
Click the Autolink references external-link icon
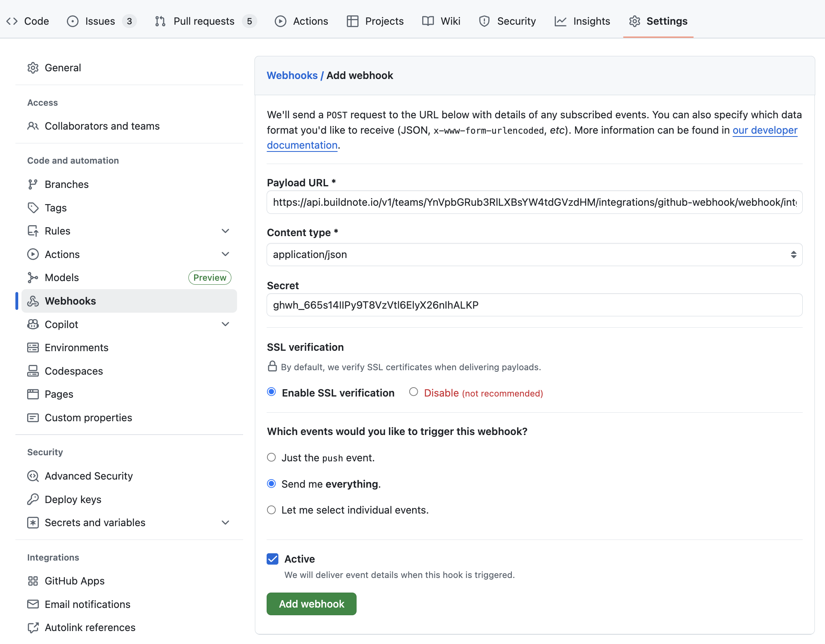tap(33, 627)
